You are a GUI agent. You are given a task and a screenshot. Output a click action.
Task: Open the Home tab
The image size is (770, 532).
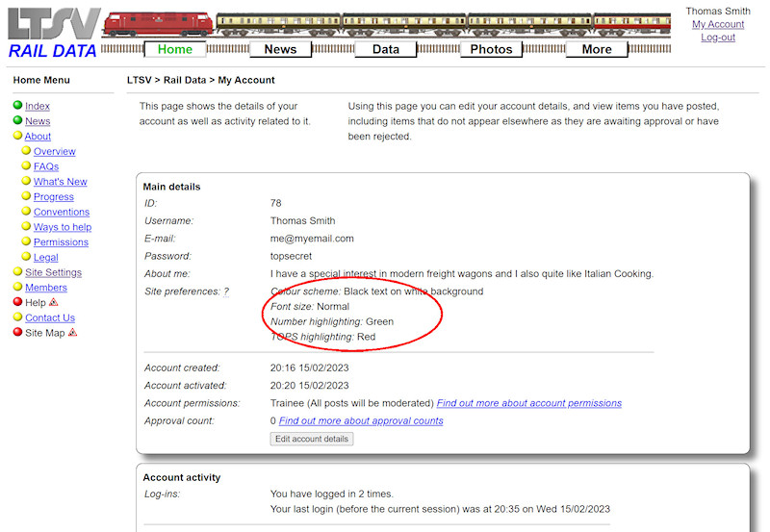pos(174,49)
